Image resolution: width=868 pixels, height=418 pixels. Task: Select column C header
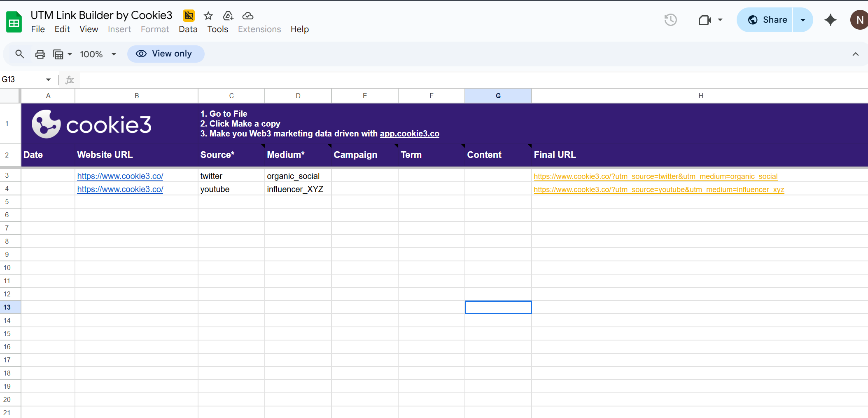(231, 96)
